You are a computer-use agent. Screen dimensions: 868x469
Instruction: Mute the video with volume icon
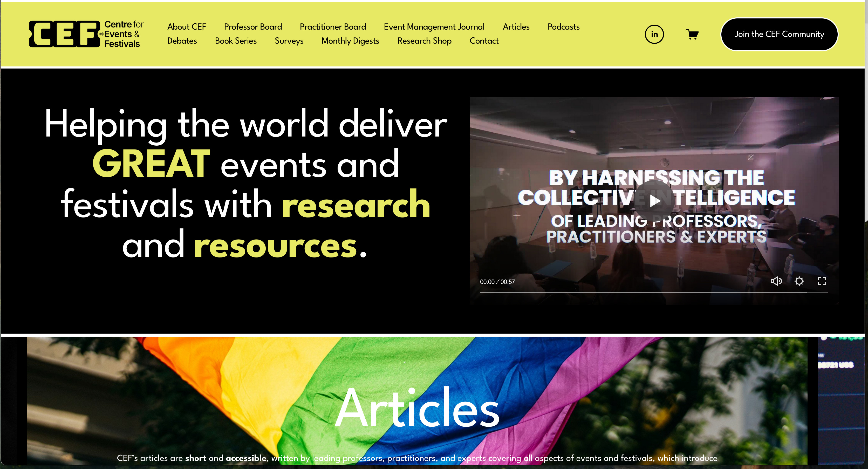pos(776,281)
